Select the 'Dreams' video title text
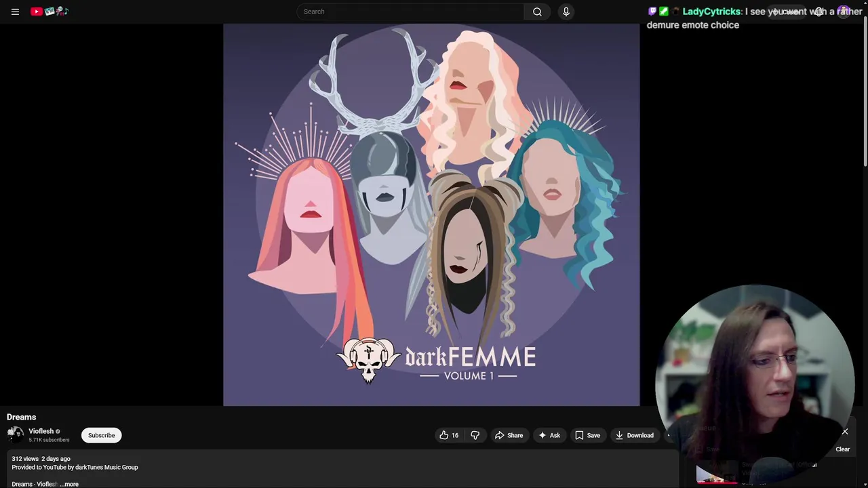 (21, 417)
